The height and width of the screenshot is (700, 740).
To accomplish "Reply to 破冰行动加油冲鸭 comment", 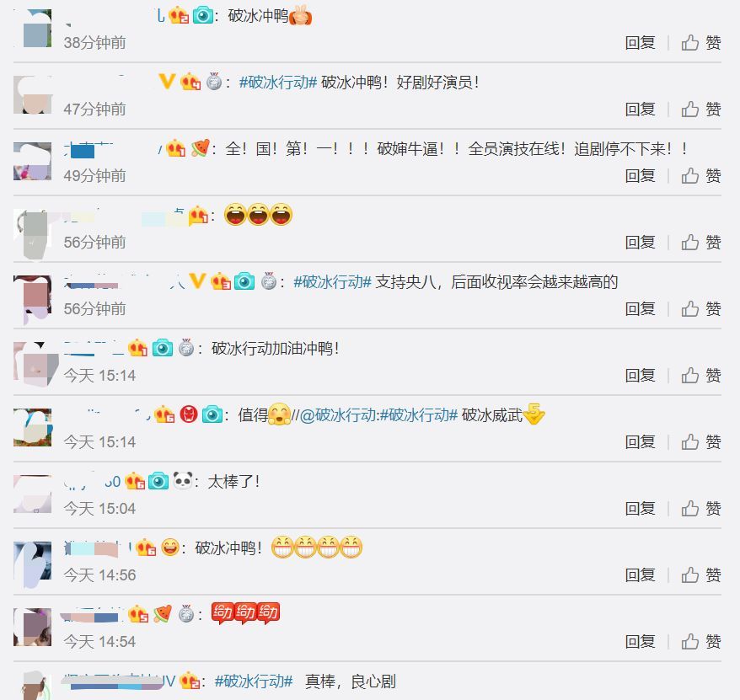I will pyautogui.click(x=640, y=376).
